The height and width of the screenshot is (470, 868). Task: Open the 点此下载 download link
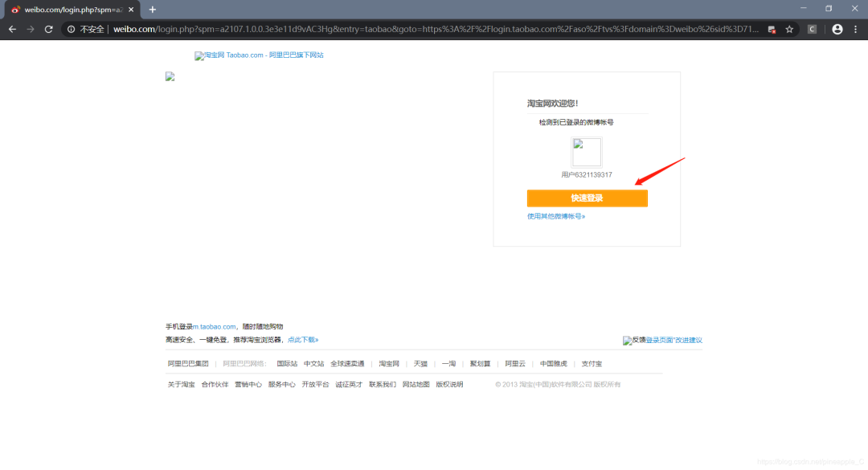pyautogui.click(x=301, y=338)
